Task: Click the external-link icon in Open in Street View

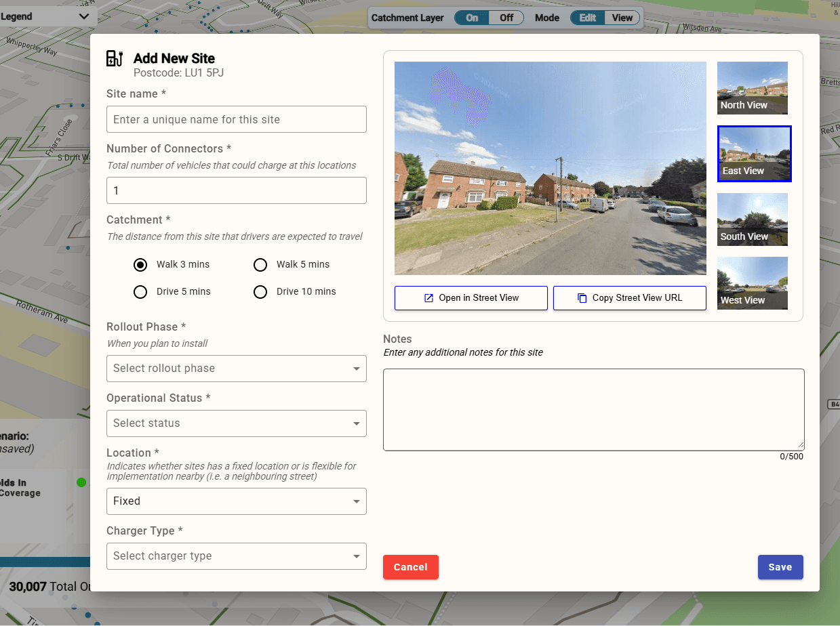Action: pyautogui.click(x=428, y=298)
